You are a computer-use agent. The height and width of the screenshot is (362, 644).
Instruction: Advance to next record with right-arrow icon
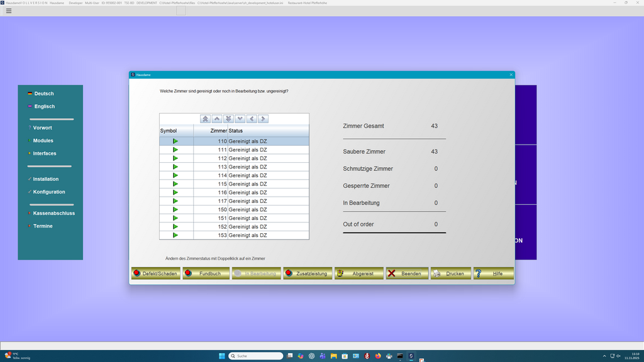pos(264,118)
